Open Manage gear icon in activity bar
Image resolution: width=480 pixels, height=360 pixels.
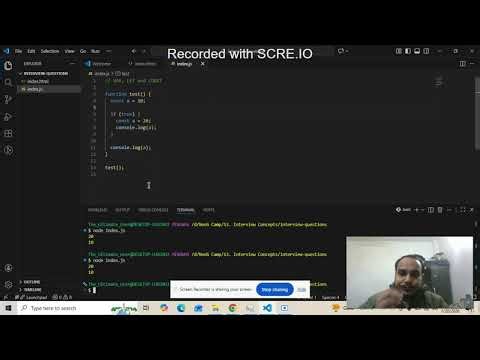pyautogui.click(x=8, y=284)
